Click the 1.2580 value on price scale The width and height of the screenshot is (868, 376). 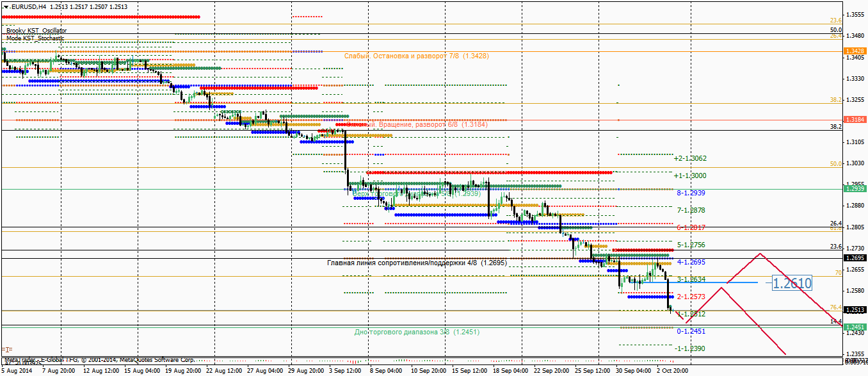(x=856, y=290)
